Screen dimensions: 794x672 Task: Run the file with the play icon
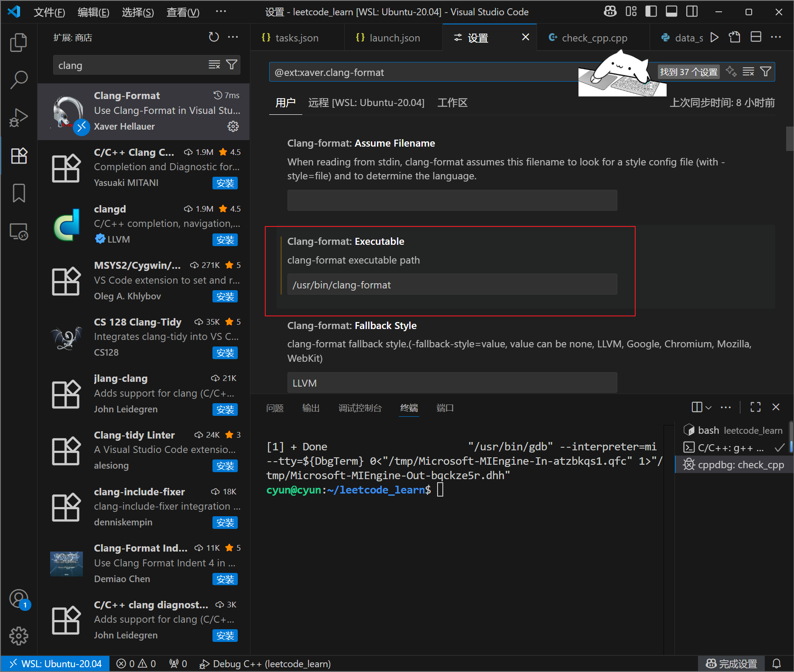[x=714, y=38]
